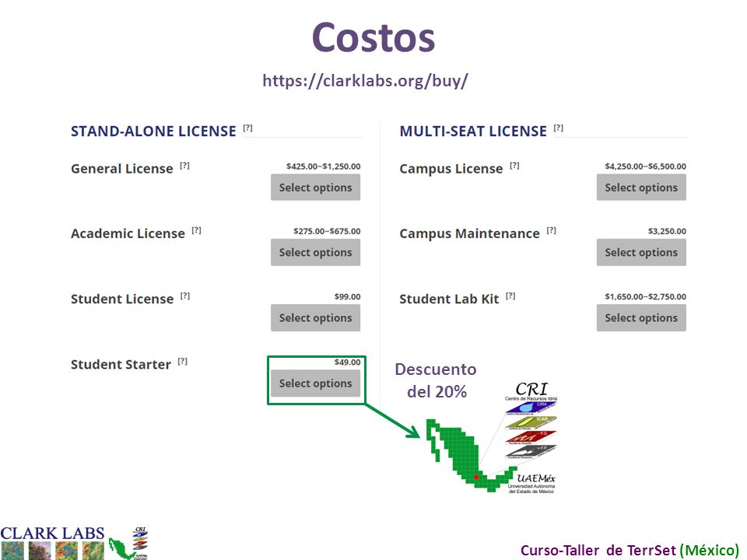Open help icon next to Academic License
The image size is (747, 560).
tap(196, 230)
